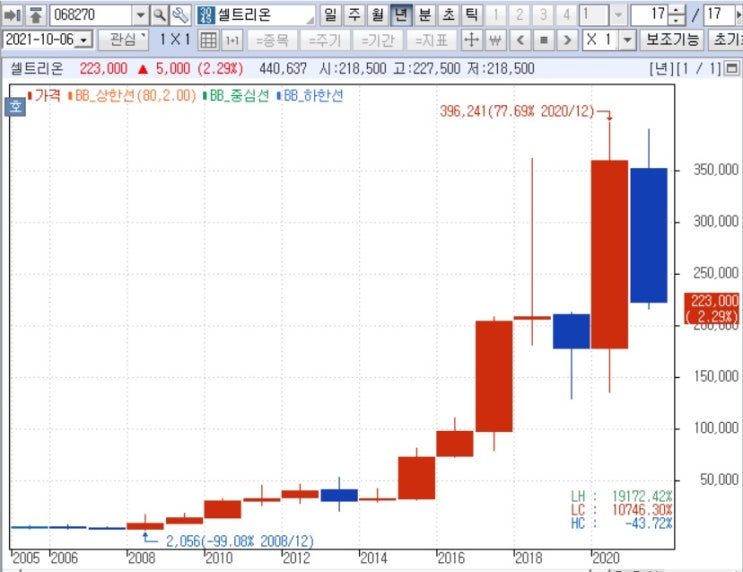The height and width of the screenshot is (572, 743).
Task: Maximize the chart pane icon near [년][1 / 1]
Action: coord(732,69)
